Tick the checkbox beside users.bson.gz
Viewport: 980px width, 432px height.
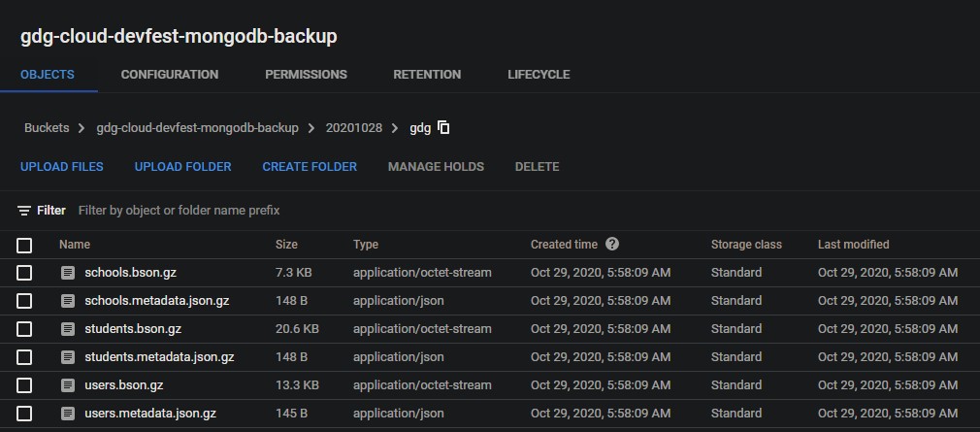[24, 385]
